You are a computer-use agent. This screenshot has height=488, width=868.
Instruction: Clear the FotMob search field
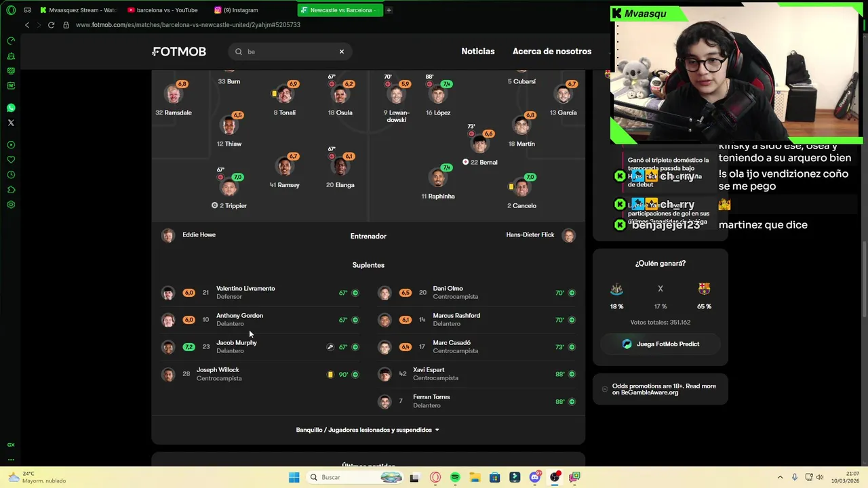coord(342,52)
